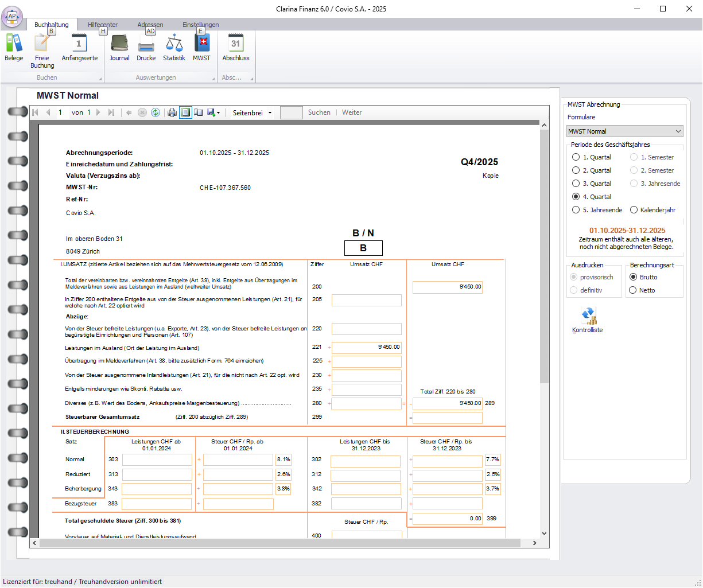Click the export save disk icon
The height and width of the screenshot is (588, 703).
[x=211, y=112]
